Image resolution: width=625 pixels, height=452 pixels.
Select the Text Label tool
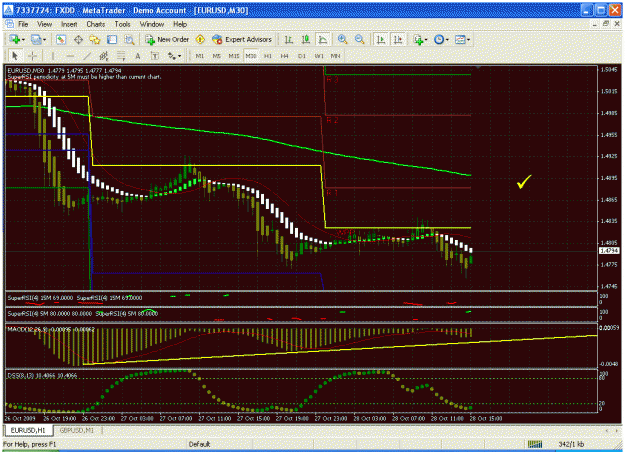tap(155, 56)
